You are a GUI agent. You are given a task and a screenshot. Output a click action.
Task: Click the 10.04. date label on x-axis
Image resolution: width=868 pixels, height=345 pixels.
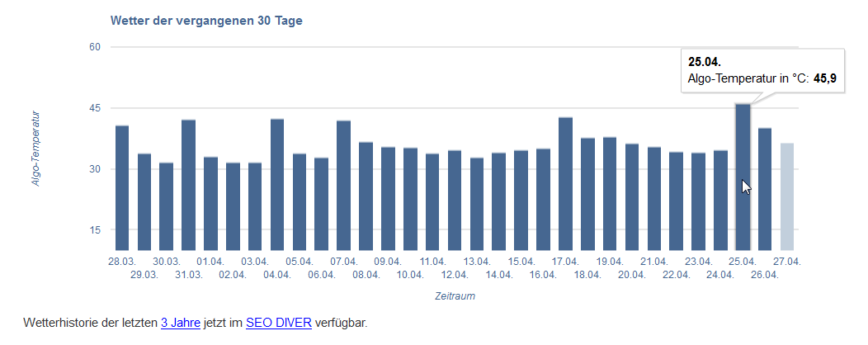[410, 274]
